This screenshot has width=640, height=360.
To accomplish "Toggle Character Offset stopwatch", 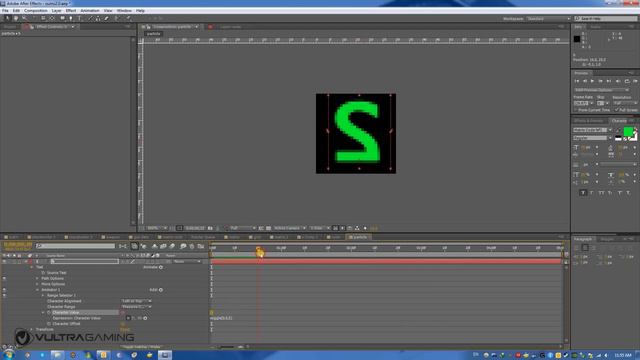I will pos(49,324).
